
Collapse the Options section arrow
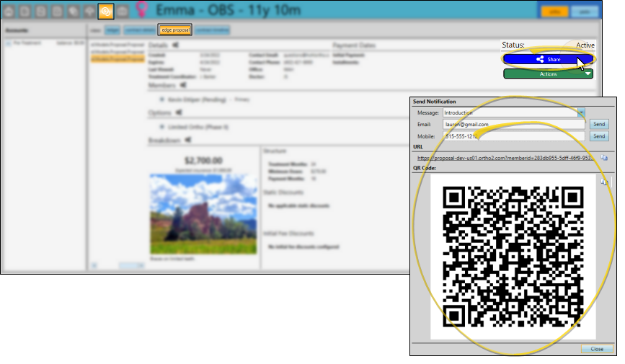click(x=179, y=112)
